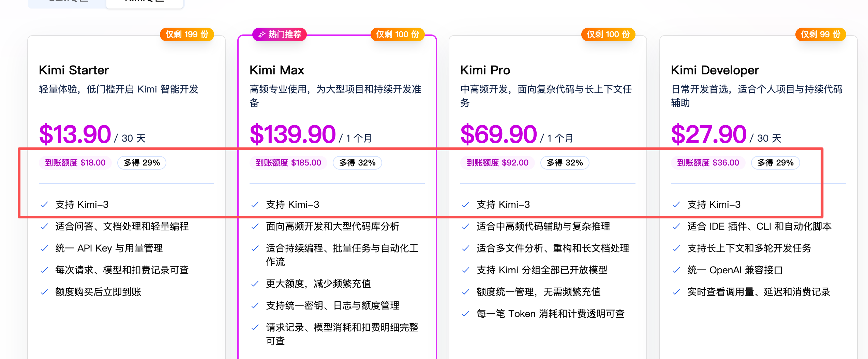Click the 多得 29% tag under Kimi Starter

142,163
